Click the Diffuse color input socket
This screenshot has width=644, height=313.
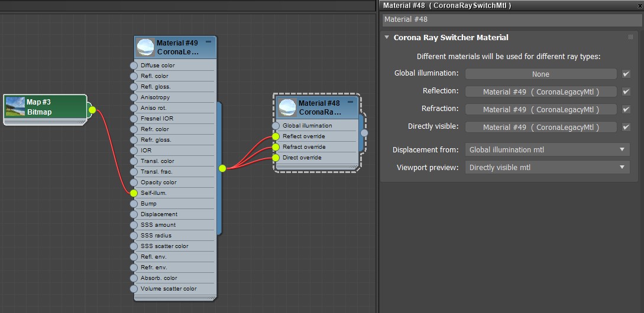tap(134, 66)
